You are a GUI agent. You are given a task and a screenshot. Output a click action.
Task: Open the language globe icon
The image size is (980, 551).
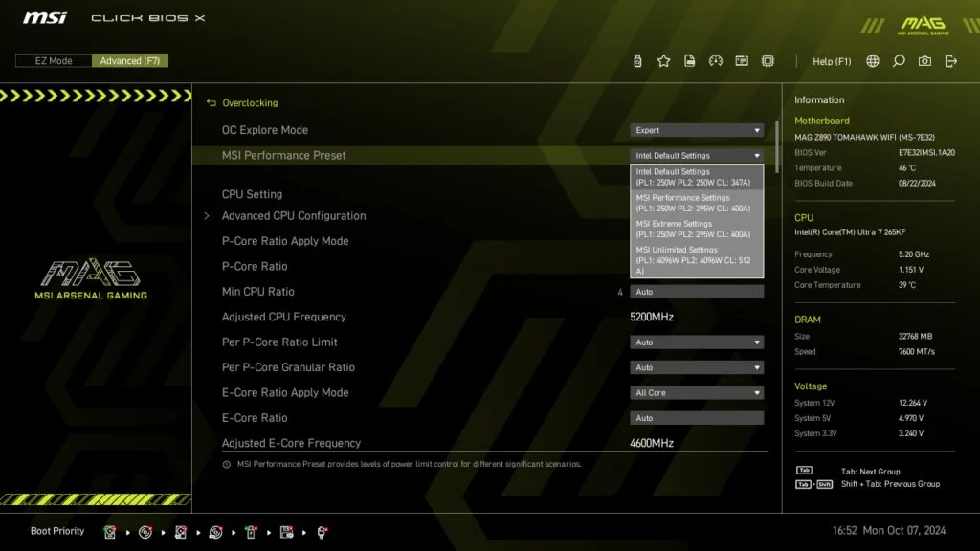click(873, 61)
